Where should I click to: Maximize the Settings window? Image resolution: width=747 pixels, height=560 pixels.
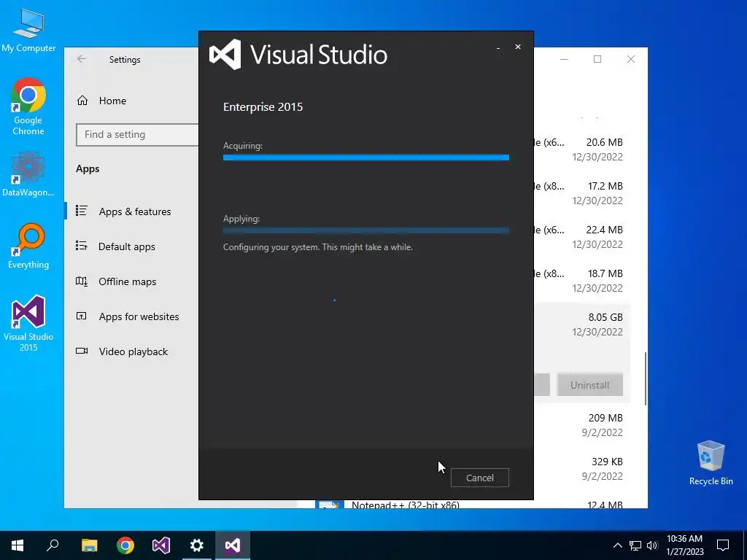(x=597, y=59)
